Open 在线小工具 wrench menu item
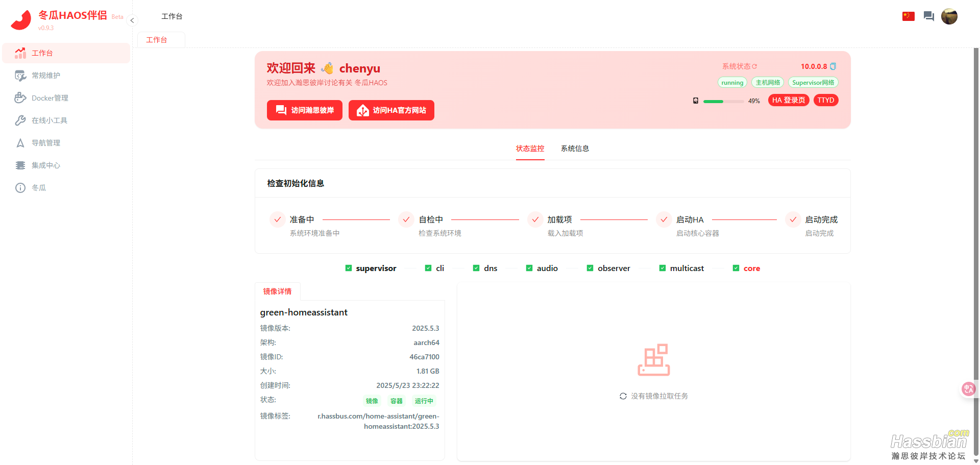Viewport: 980px width, 465px height. (x=49, y=120)
